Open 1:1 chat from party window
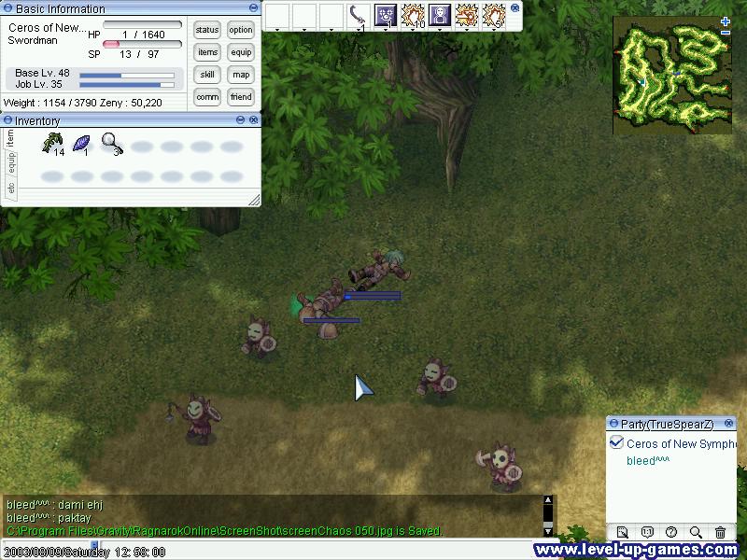 click(x=646, y=532)
